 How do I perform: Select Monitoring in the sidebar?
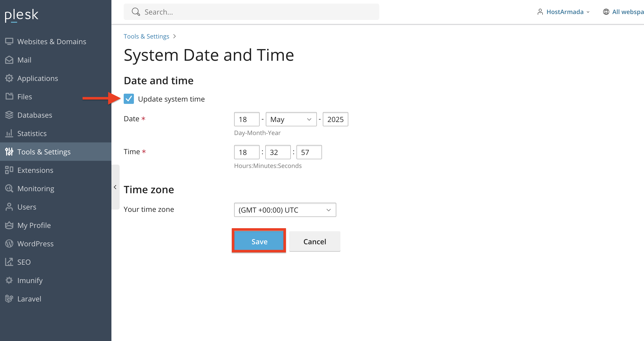(56, 188)
